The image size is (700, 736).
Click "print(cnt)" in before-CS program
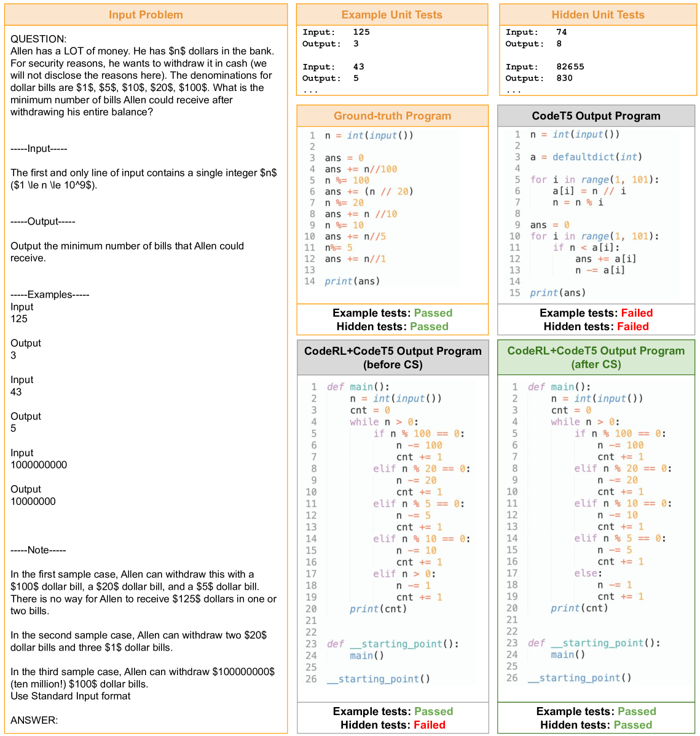(x=378, y=609)
